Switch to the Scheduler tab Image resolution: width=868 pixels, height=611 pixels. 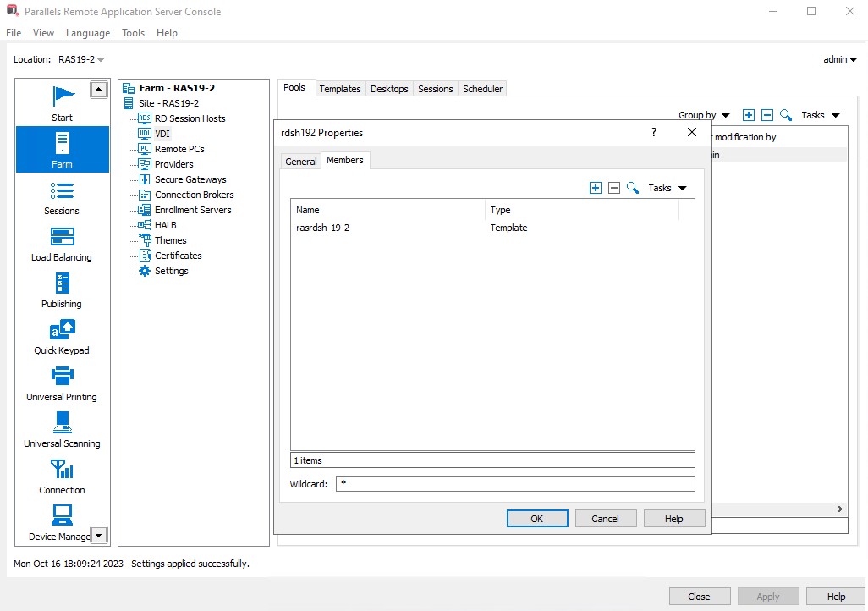[483, 89]
